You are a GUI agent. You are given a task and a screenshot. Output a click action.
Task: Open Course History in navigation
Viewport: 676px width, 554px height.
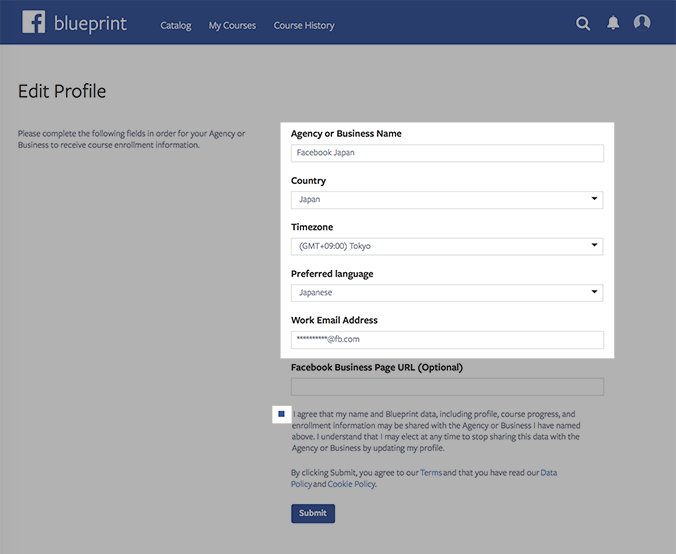tap(304, 25)
